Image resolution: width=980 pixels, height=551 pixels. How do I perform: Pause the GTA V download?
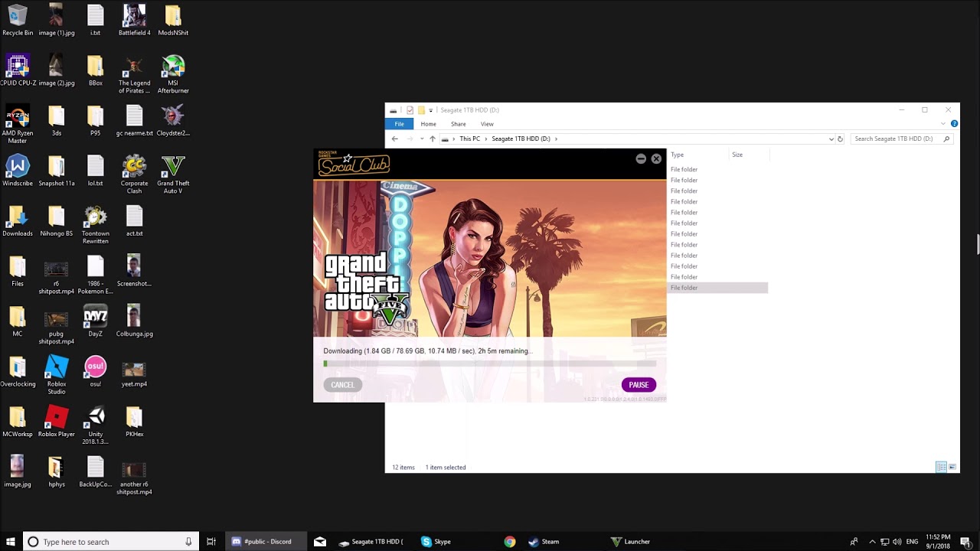pos(639,385)
